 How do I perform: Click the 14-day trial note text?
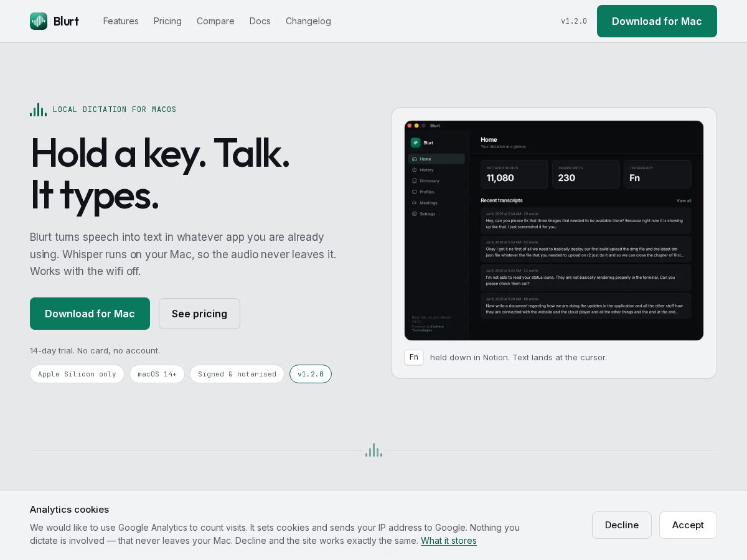(x=95, y=350)
